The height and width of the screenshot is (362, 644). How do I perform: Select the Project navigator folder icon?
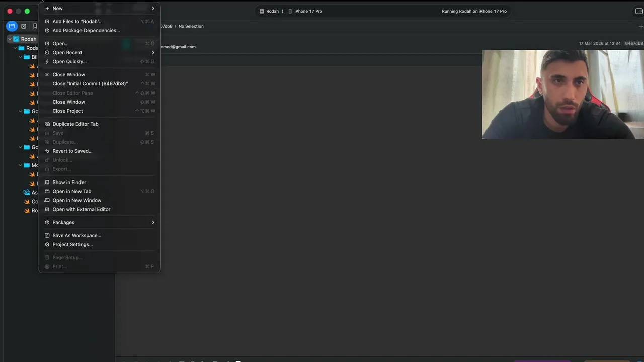coord(12,26)
